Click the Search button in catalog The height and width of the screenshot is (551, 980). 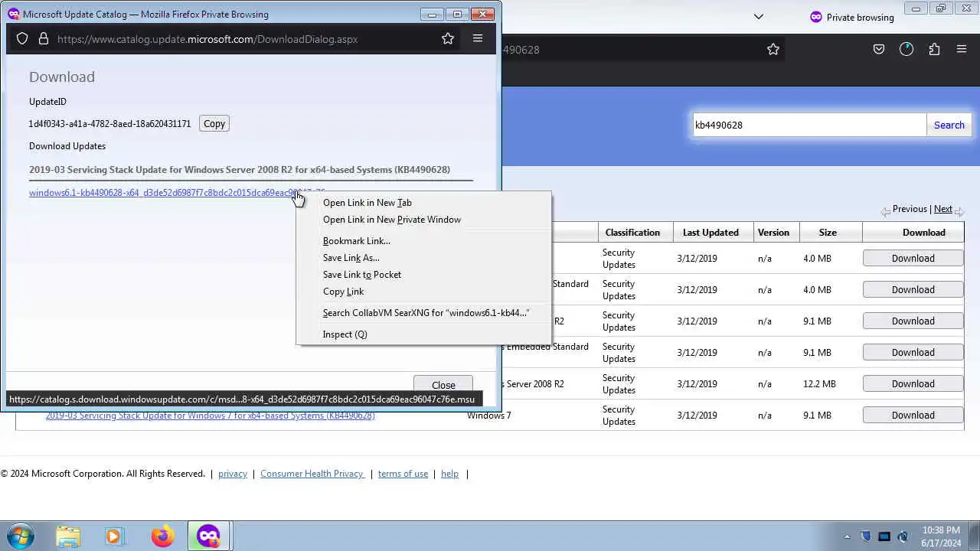pyautogui.click(x=949, y=126)
